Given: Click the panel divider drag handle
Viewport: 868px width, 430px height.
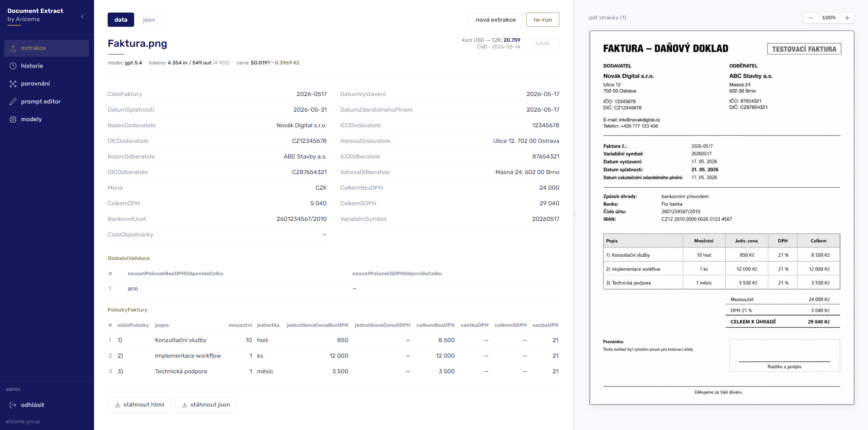Looking at the screenshot, I should point(574,215).
